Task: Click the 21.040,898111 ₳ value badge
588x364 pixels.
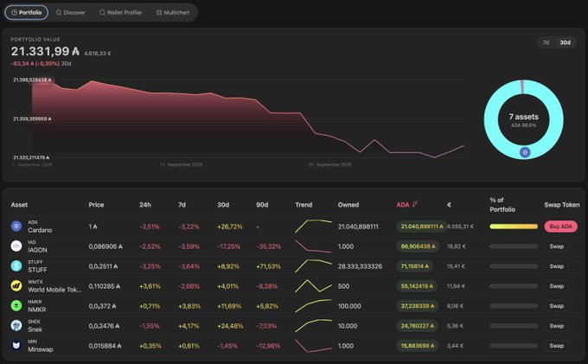Action: point(422,227)
